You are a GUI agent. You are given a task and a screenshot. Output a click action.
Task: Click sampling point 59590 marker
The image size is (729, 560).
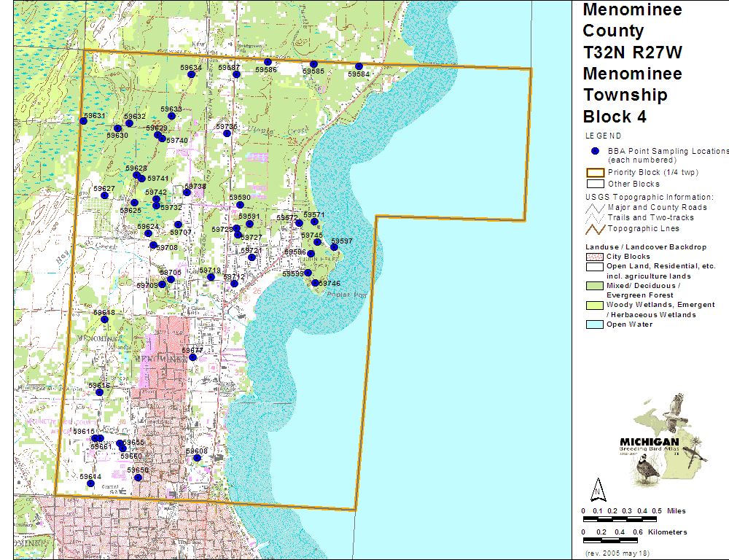tap(240, 205)
